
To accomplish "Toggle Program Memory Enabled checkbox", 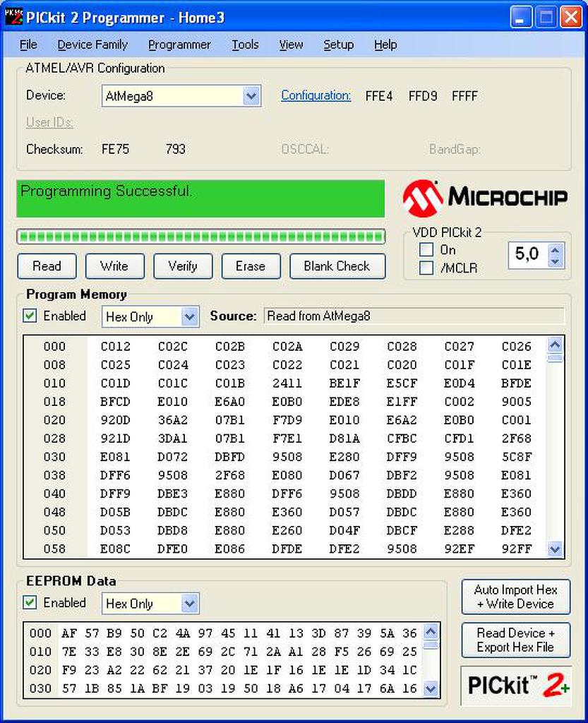I will (x=30, y=316).
